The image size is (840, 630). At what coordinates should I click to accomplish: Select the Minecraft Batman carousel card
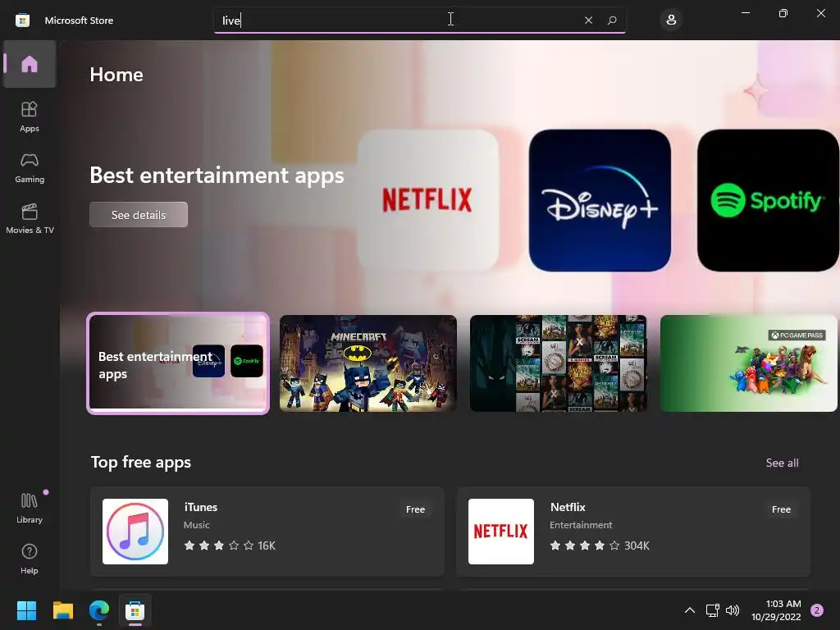pyautogui.click(x=368, y=363)
